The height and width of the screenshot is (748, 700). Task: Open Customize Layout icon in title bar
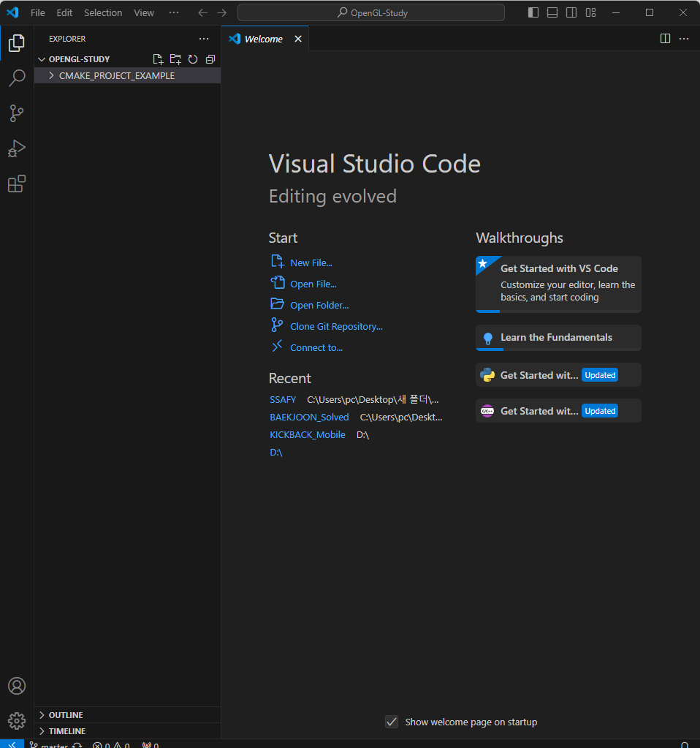591,13
